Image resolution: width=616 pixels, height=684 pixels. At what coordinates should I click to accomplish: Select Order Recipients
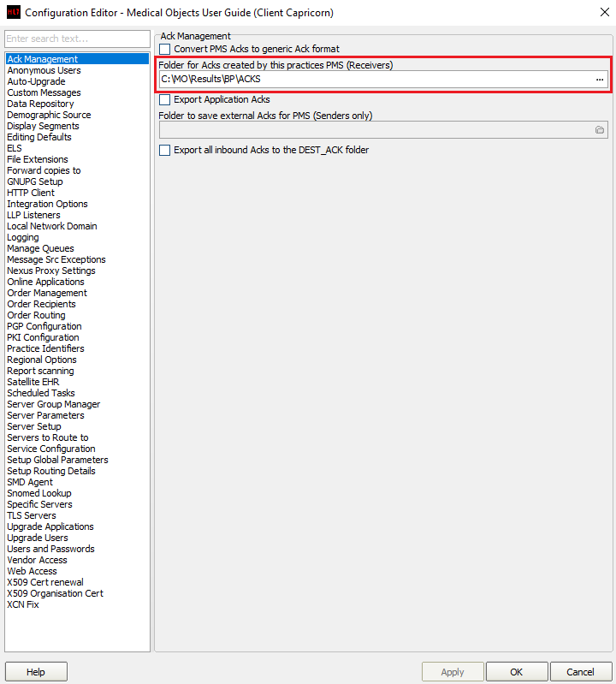tap(41, 304)
